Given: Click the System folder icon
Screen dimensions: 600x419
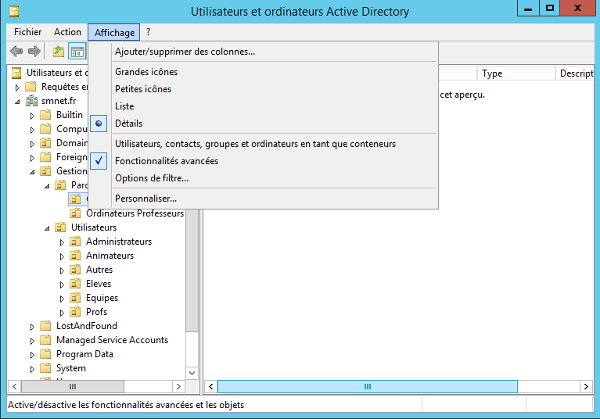Looking at the screenshot, I should 46,368.
